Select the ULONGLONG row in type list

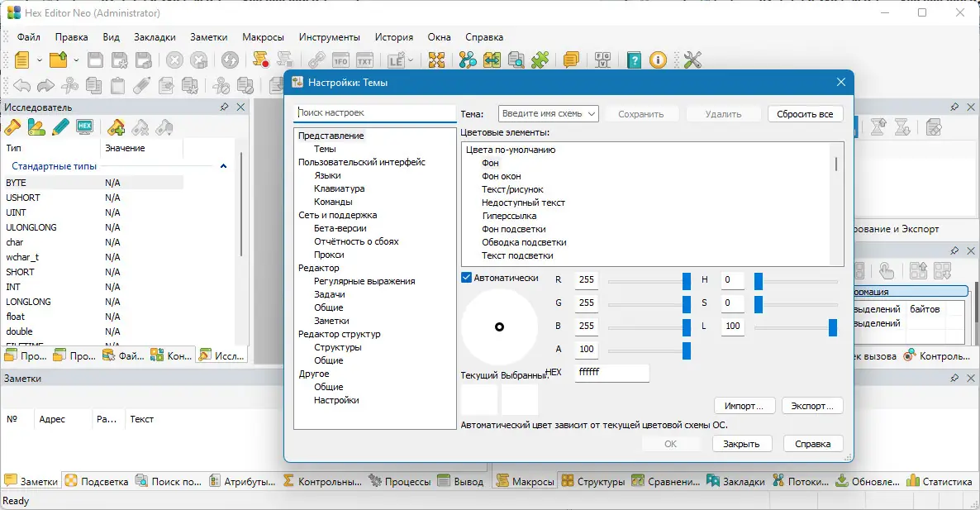click(93, 227)
